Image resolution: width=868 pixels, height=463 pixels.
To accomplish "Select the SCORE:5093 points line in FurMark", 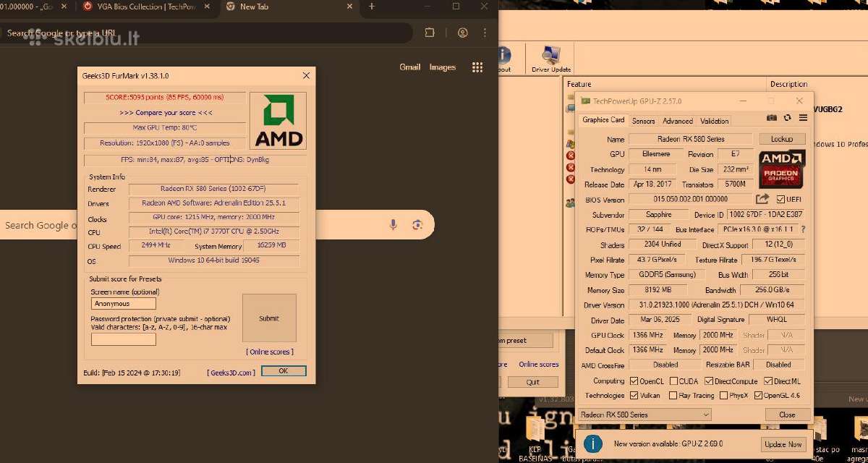I will point(164,97).
